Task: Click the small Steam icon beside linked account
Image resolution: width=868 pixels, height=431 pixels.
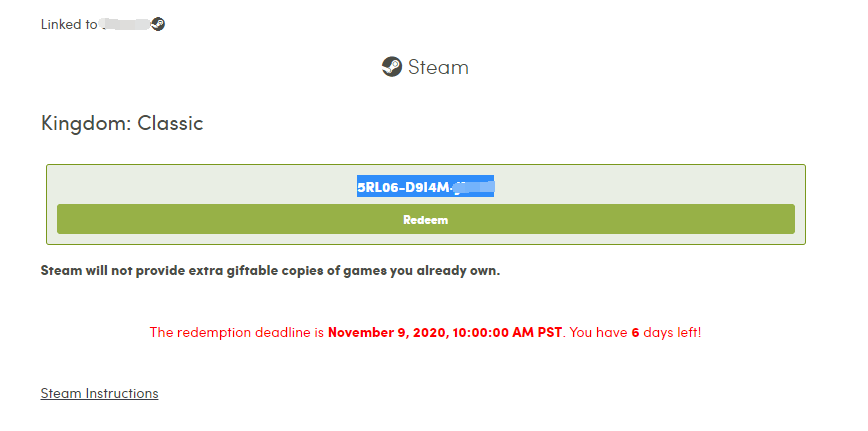Action: (158, 24)
